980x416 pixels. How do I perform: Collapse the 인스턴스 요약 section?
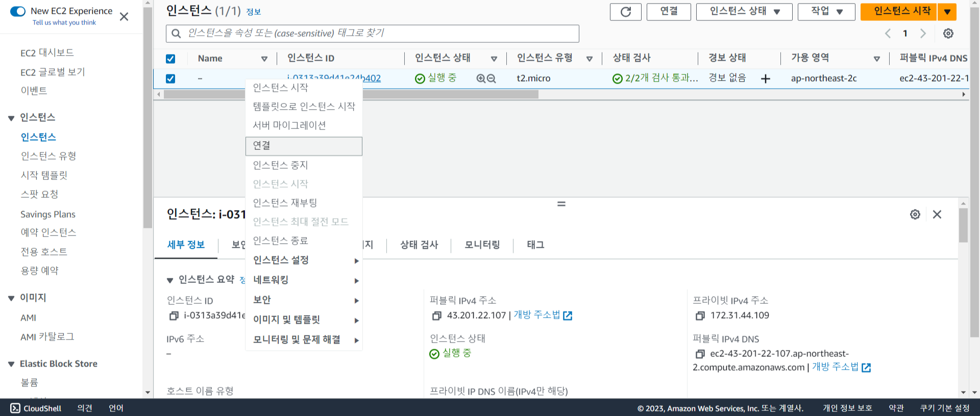point(170,280)
